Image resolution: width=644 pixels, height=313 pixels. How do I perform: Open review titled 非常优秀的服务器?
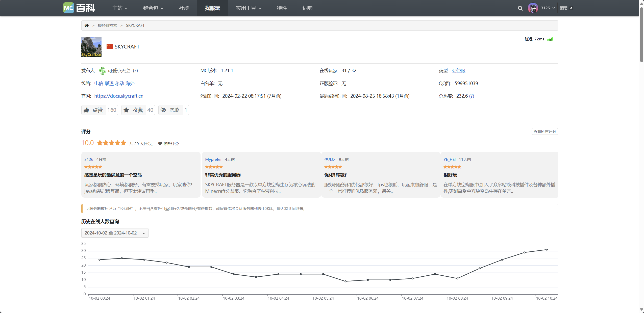[223, 175]
